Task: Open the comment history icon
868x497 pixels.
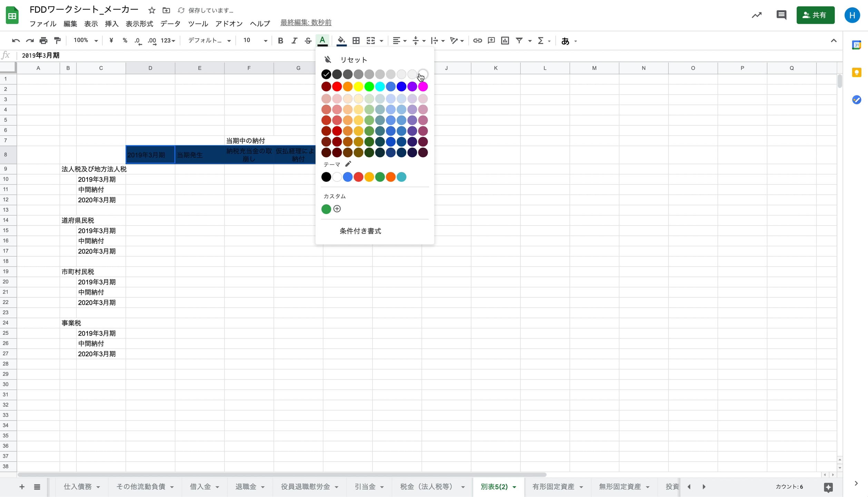Action: tap(781, 15)
